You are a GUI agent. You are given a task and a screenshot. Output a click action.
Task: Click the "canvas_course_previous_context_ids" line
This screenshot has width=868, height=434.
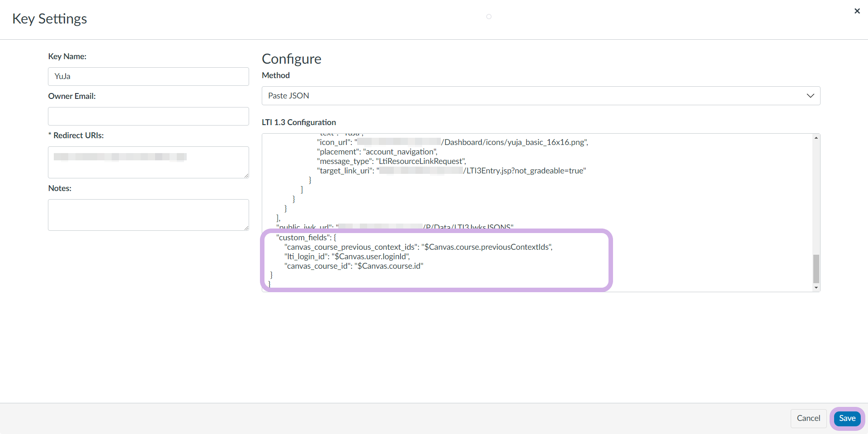pyautogui.click(x=418, y=247)
